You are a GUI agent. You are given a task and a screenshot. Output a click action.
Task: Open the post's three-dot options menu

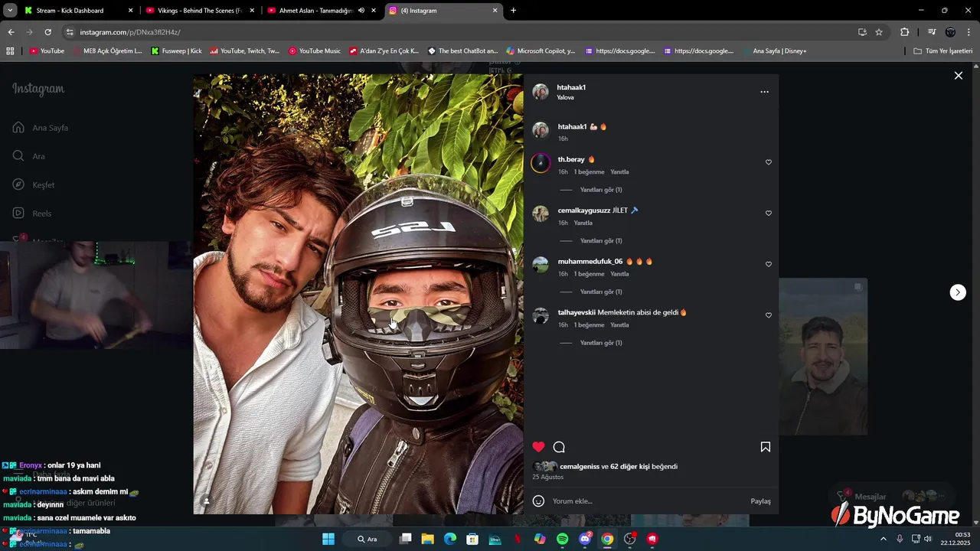764,92
